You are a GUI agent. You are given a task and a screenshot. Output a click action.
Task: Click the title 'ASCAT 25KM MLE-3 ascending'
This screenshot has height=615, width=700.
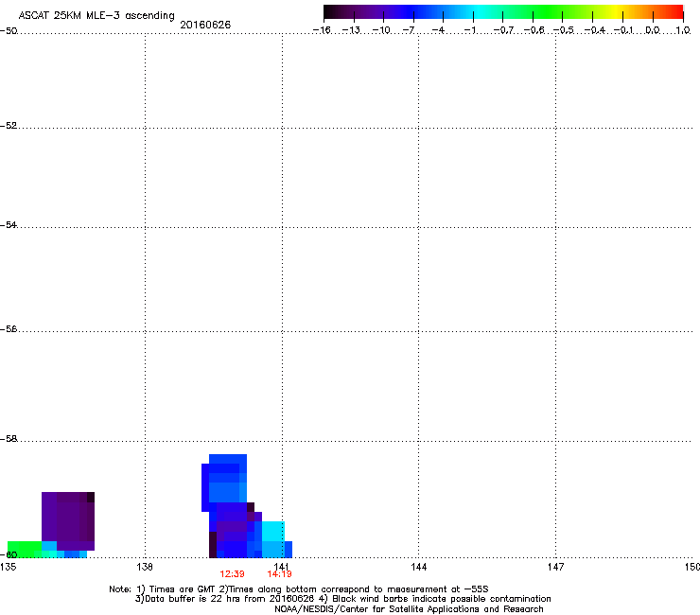(96, 15)
